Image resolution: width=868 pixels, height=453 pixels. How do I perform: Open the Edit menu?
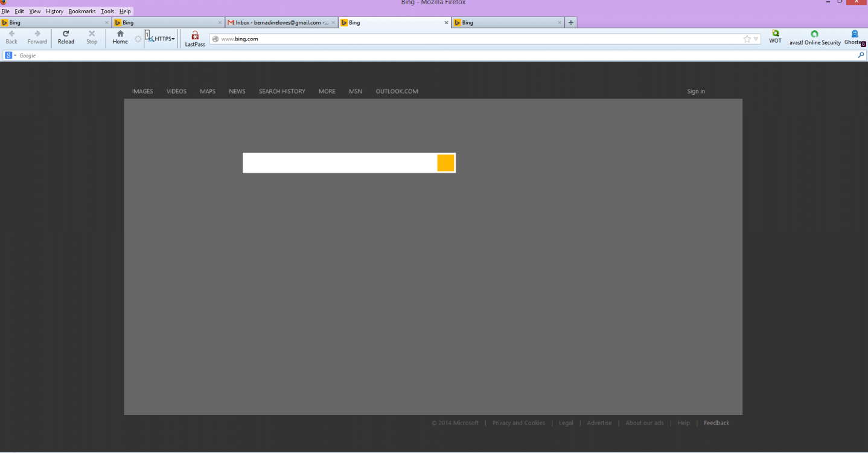click(19, 11)
